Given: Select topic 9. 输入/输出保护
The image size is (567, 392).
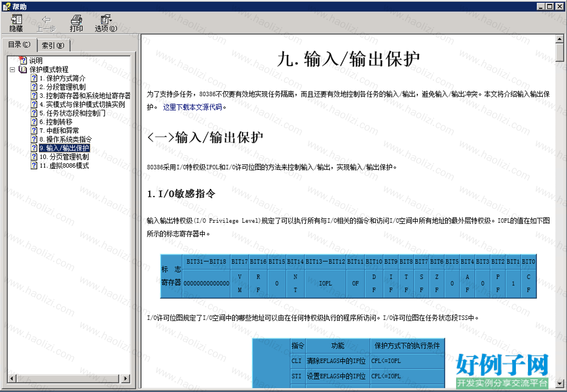Looking at the screenshot, I should click(x=64, y=148).
